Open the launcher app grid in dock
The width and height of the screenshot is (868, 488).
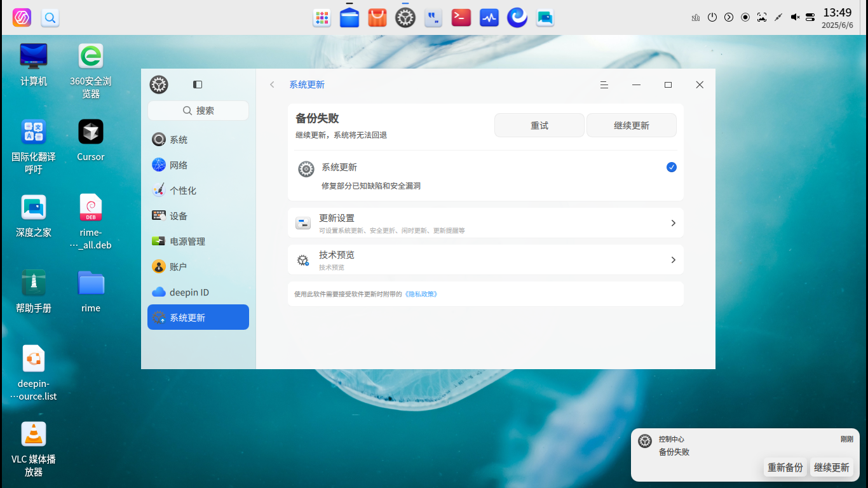(322, 18)
